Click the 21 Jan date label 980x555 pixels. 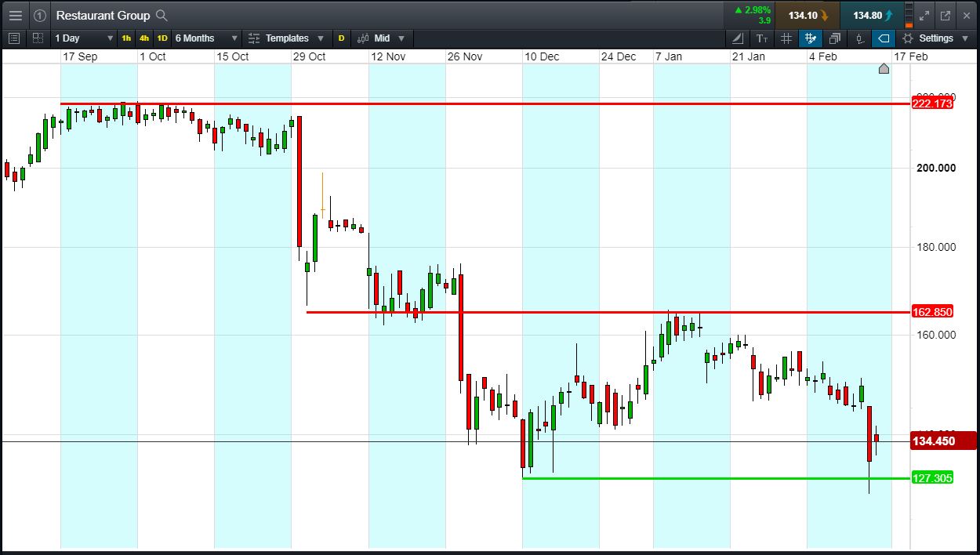749,56
